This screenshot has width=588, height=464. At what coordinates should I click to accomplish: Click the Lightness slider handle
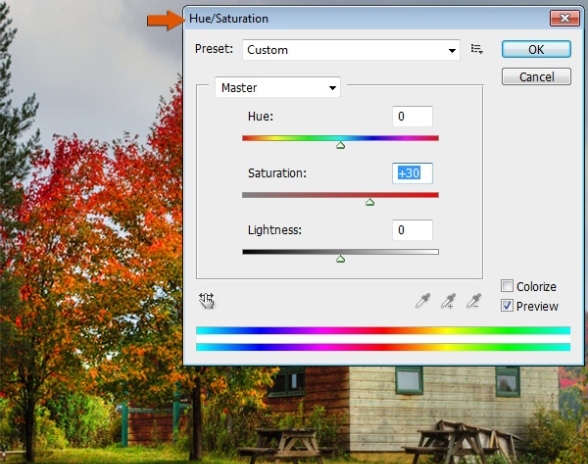340,259
